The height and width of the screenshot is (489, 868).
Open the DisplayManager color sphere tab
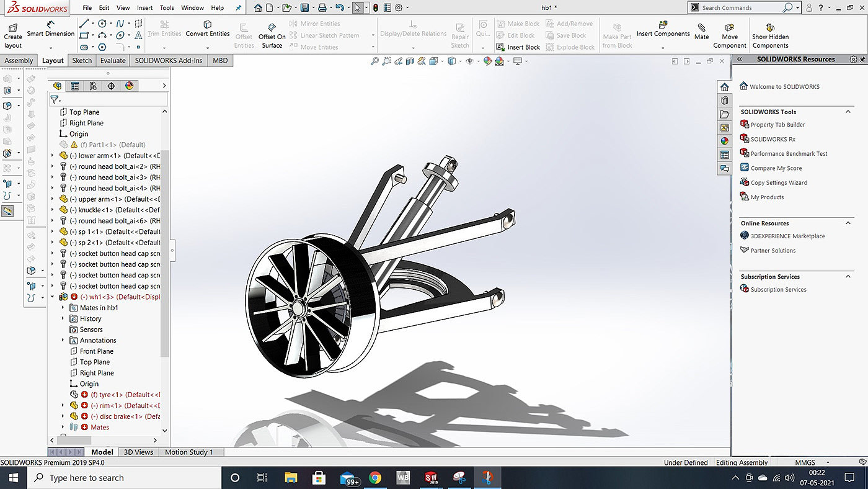click(129, 86)
